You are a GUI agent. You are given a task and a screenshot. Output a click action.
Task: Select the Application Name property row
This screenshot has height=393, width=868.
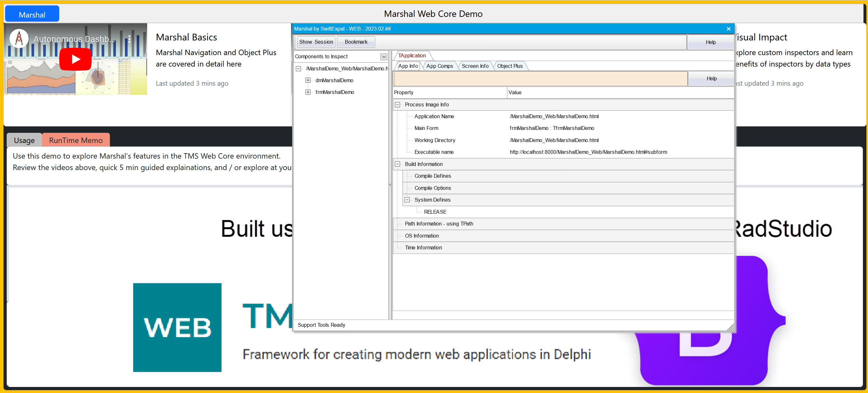point(563,117)
